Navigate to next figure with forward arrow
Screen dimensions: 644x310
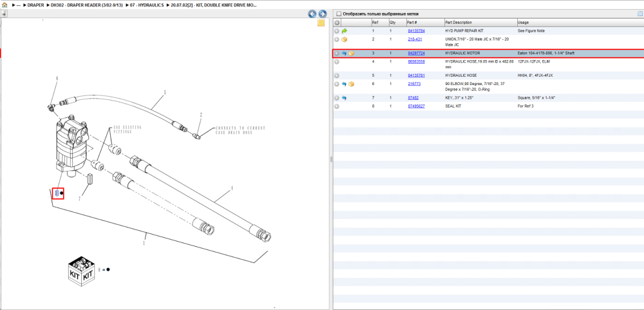coord(323,14)
